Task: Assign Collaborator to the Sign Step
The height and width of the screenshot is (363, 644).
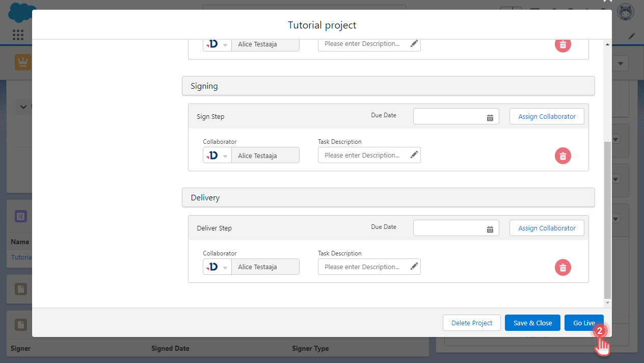Action: (547, 116)
